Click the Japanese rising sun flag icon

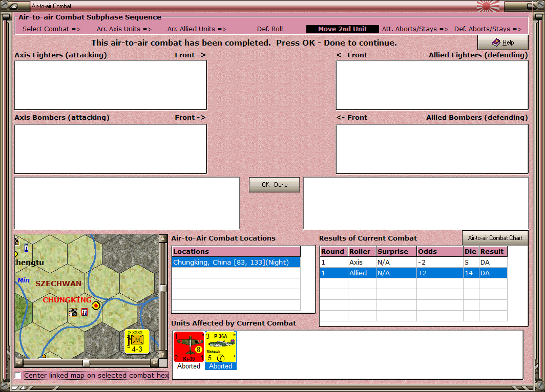pyautogui.click(x=488, y=6)
